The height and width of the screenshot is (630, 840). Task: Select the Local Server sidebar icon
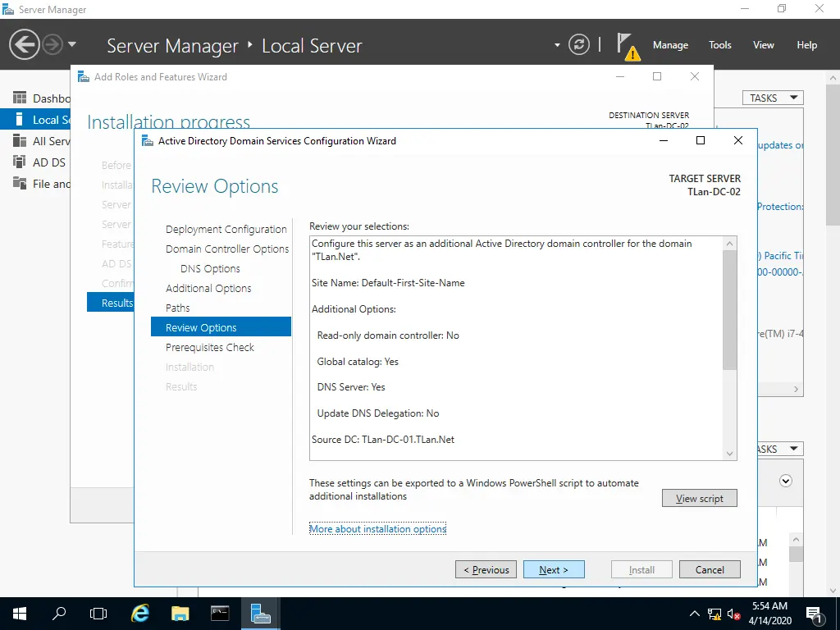[20, 120]
